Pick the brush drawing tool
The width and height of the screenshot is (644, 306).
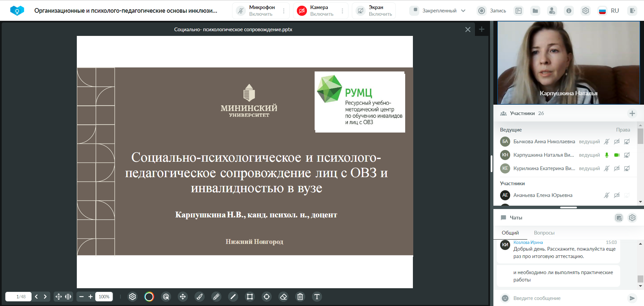200,297
